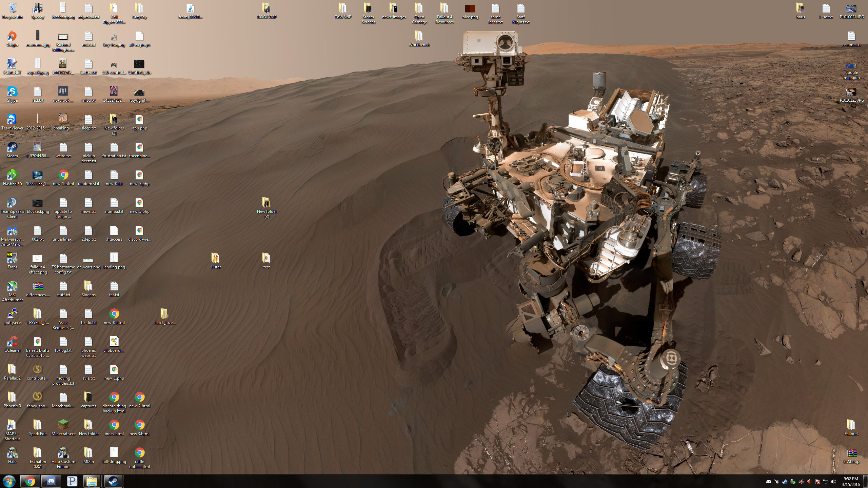Screen dimensions: 868x488
Task: Select the clipboard script file icon
Action: click(114, 344)
